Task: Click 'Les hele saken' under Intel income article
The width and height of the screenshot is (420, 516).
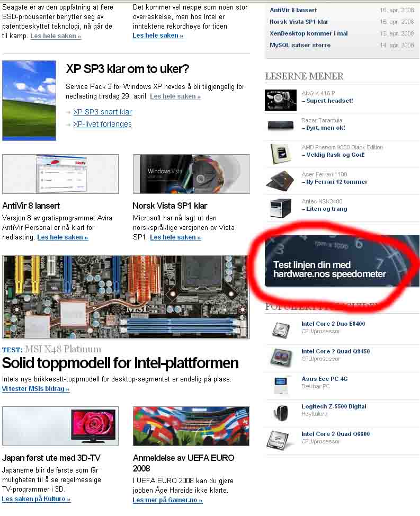Action: (x=158, y=35)
